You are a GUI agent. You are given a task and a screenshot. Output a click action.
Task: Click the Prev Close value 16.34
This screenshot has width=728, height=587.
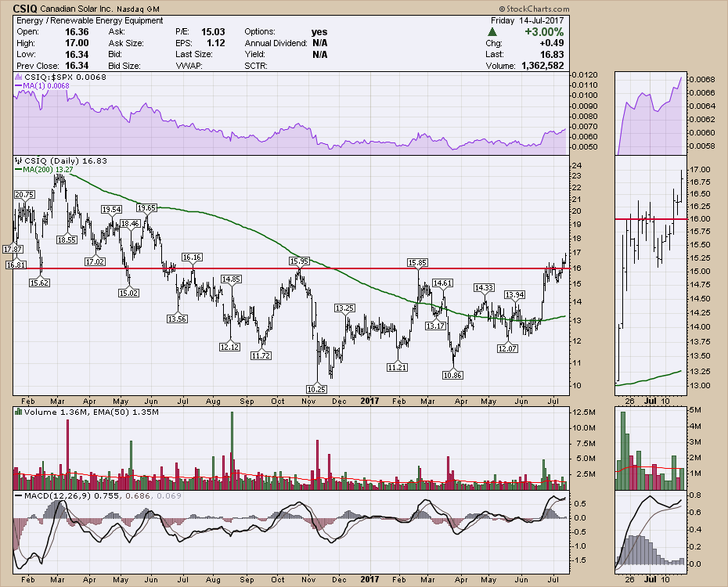[x=77, y=66]
